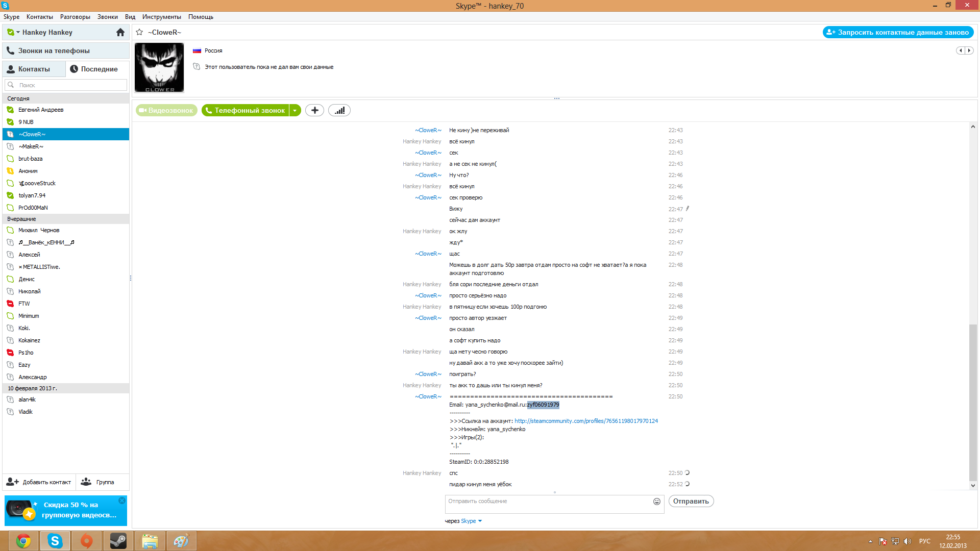Open the call quality signal bars icon
The image size is (980, 551).
click(339, 110)
